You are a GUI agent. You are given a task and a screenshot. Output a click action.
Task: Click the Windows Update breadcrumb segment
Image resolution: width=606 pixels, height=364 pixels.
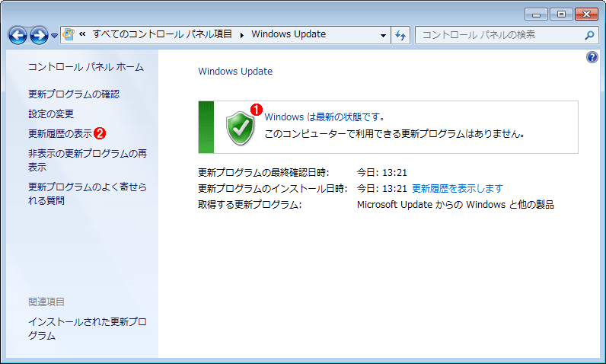pyautogui.click(x=289, y=34)
